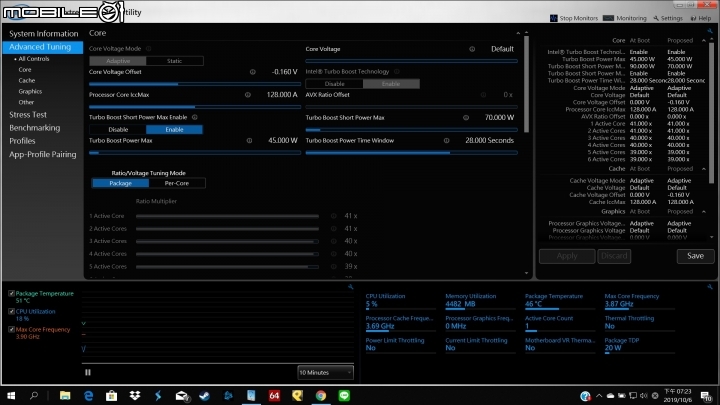Click the wrench icon above the monitoring graph
This screenshot has height=405, width=720.
click(x=350, y=287)
